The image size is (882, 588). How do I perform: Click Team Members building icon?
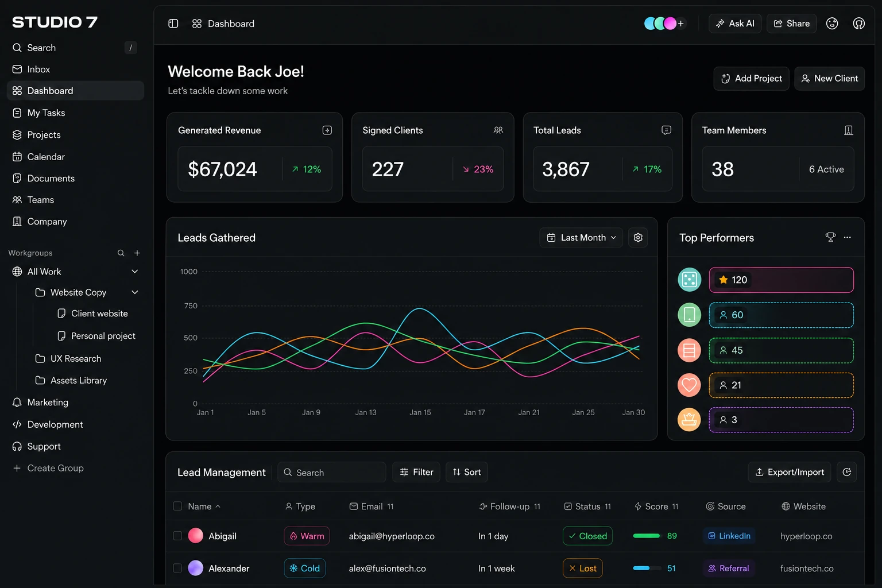[849, 130]
